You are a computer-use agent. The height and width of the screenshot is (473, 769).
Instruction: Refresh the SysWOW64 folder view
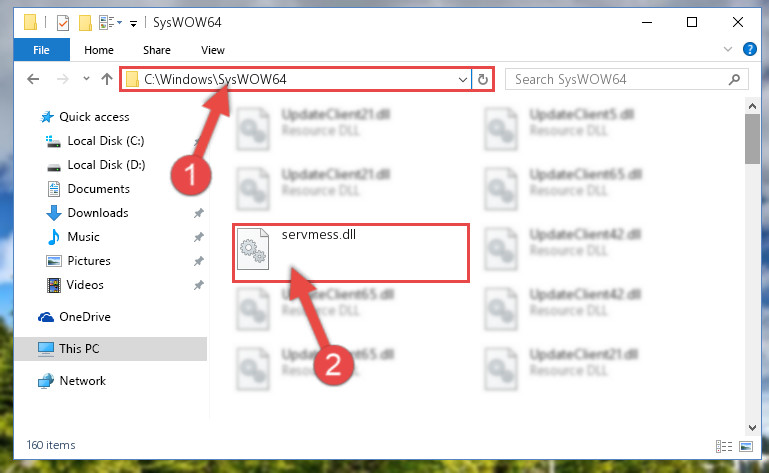pyautogui.click(x=483, y=79)
